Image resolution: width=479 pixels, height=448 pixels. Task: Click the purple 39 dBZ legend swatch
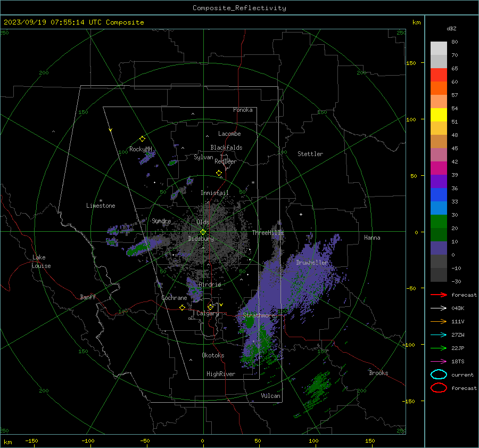click(439, 181)
